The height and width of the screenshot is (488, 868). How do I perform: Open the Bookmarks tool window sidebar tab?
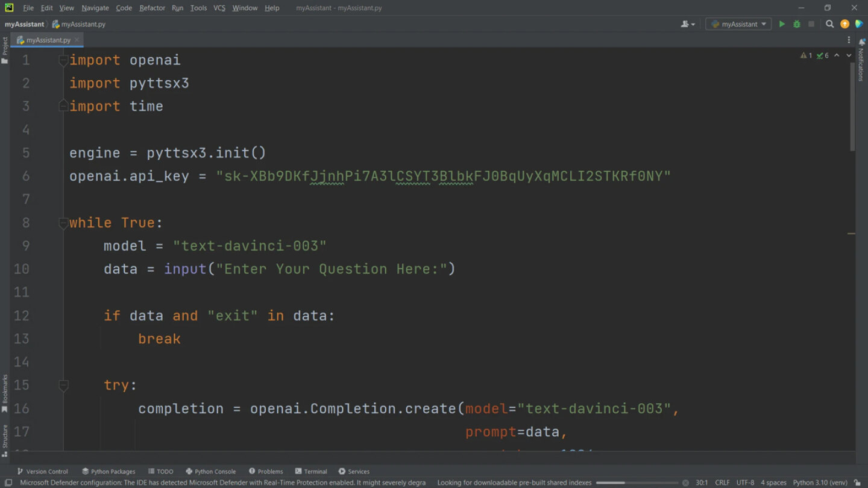(x=5, y=393)
